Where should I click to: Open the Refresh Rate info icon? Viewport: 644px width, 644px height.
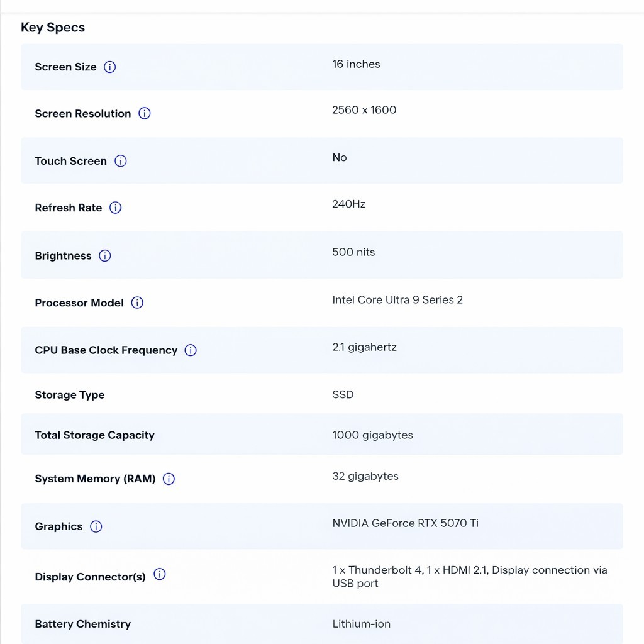pyautogui.click(x=116, y=208)
